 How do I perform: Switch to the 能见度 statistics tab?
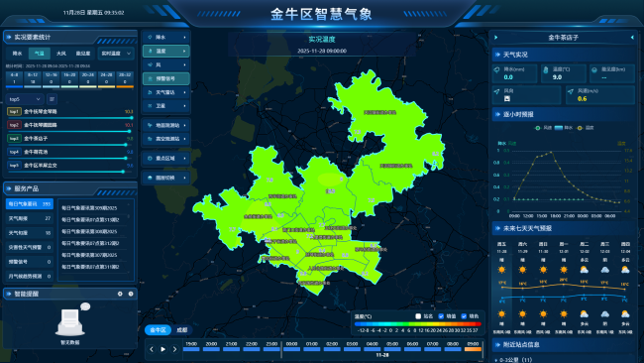coord(83,54)
